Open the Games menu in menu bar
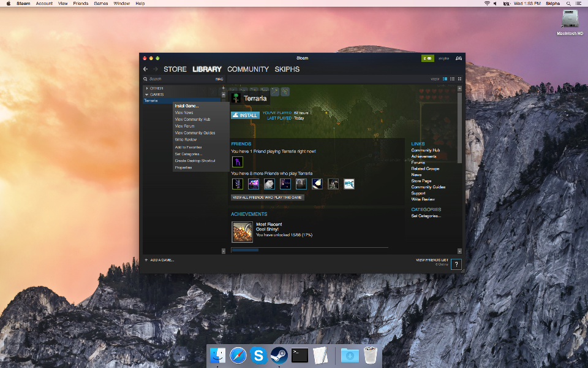Screen dimensions: 588x368 [x=101, y=4]
